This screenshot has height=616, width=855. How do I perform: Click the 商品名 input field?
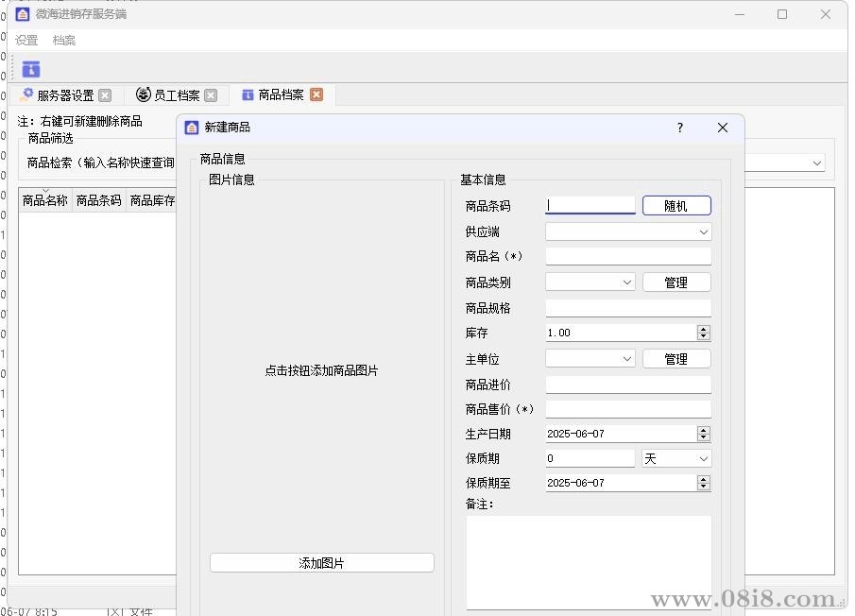pyautogui.click(x=627, y=257)
